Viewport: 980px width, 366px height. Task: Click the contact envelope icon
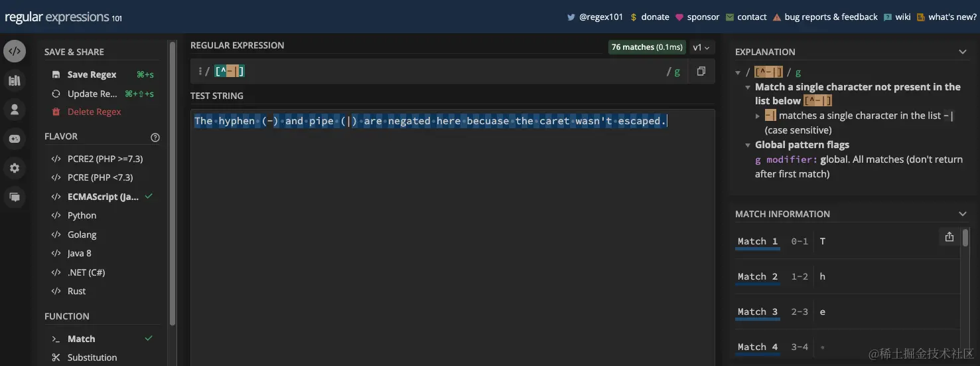[730, 17]
